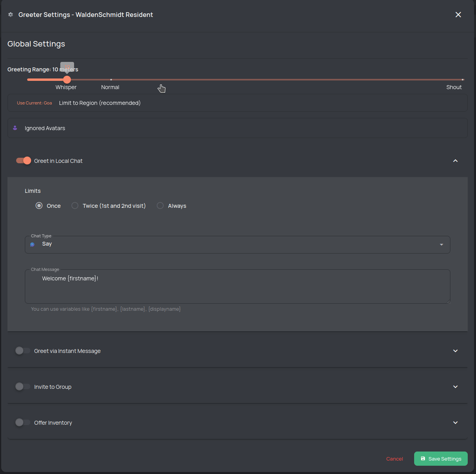Click the gear icon beside Greeter Settings title

pos(11,15)
